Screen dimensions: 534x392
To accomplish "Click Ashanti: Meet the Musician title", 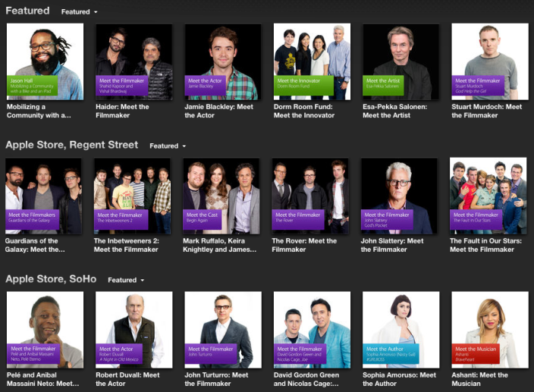I will (479, 379).
